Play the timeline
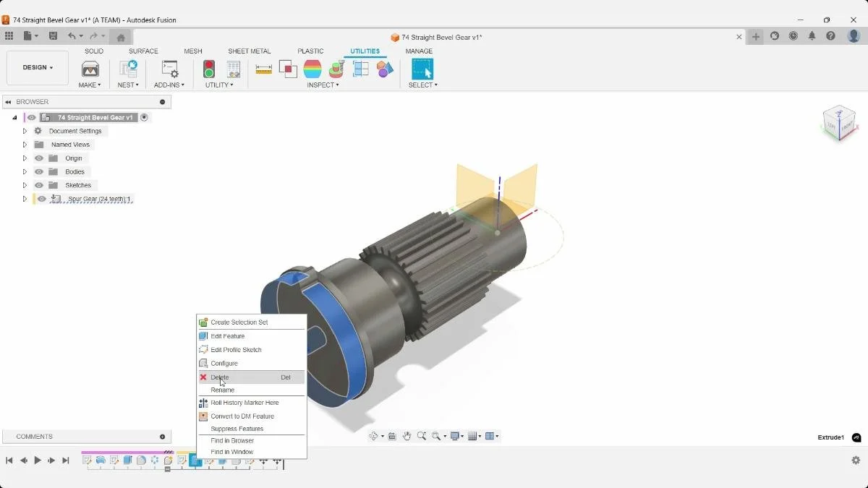Viewport: 868px width, 488px height. click(x=38, y=461)
